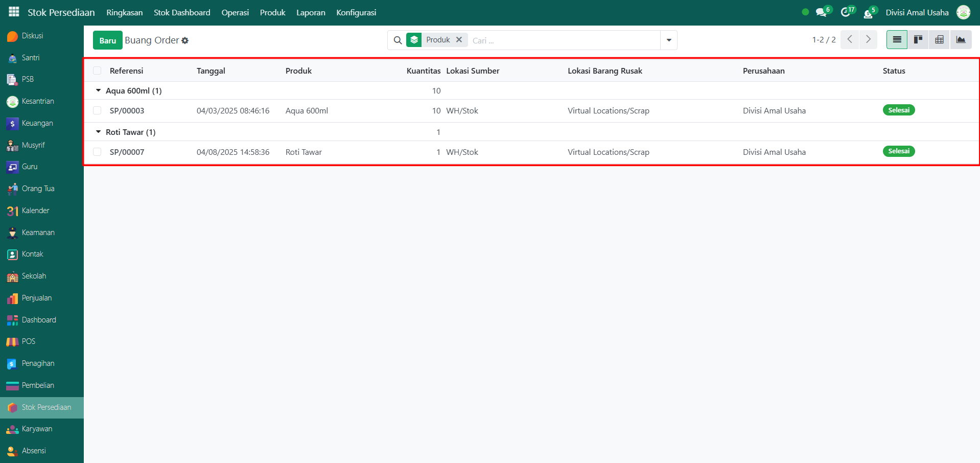
Task: Open the Laporan menu
Action: 311,12
